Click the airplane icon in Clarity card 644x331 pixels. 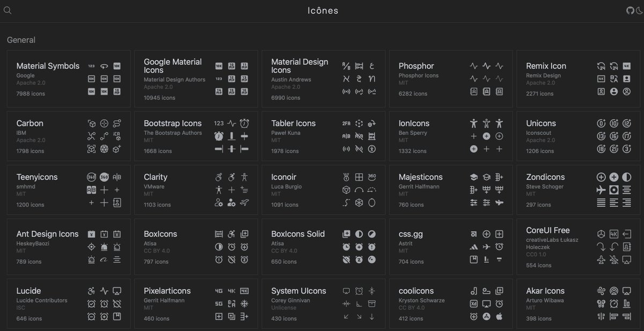(244, 203)
